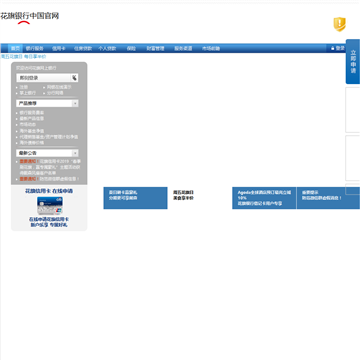Click the yellow security shield warning icon
The width and height of the screenshot is (360, 360).
[340, 24]
